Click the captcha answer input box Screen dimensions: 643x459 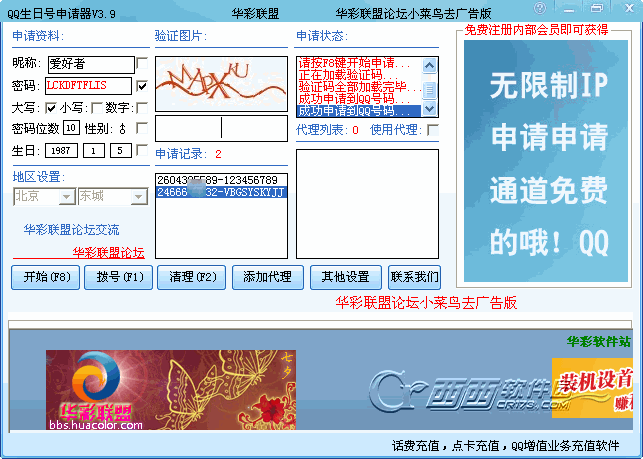tap(221, 128)
